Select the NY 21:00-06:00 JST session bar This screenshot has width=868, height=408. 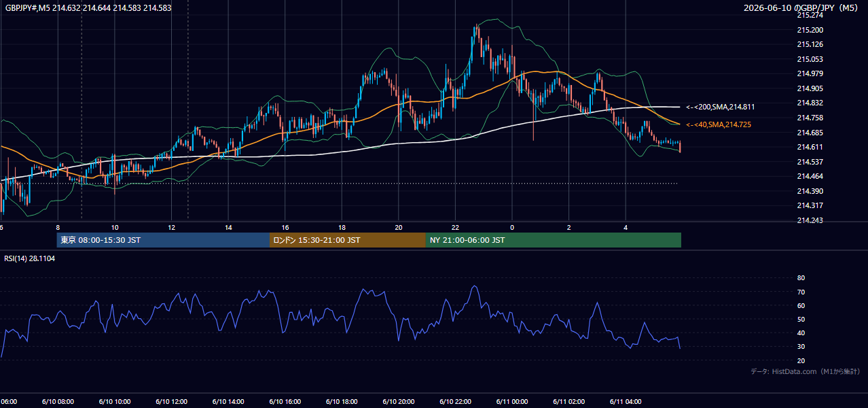[554, 240]
